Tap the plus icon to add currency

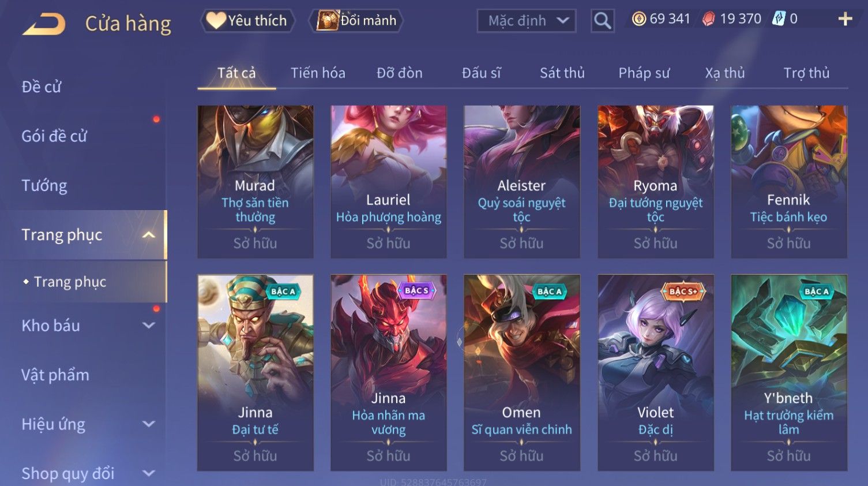[x=845, y=19]
